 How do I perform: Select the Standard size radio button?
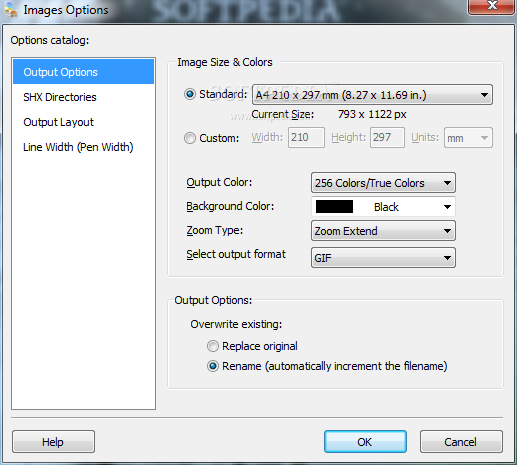(190, 94)
